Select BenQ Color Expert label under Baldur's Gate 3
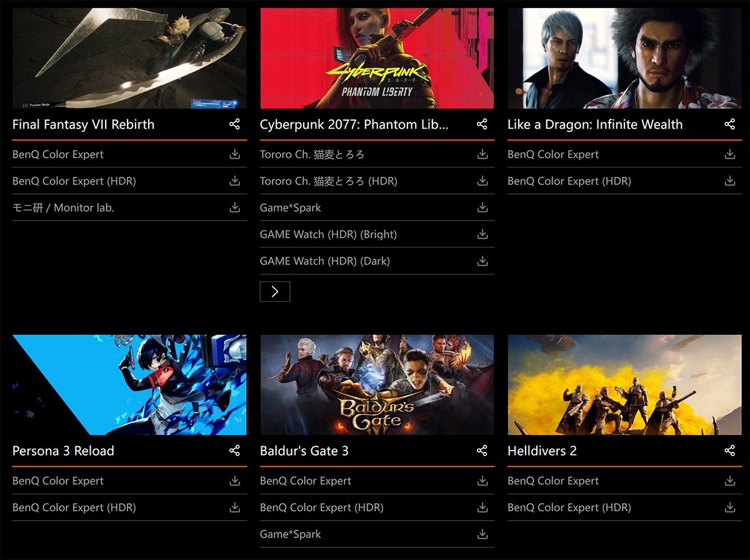This screenshot has height=560, width=750. [306, 481]
